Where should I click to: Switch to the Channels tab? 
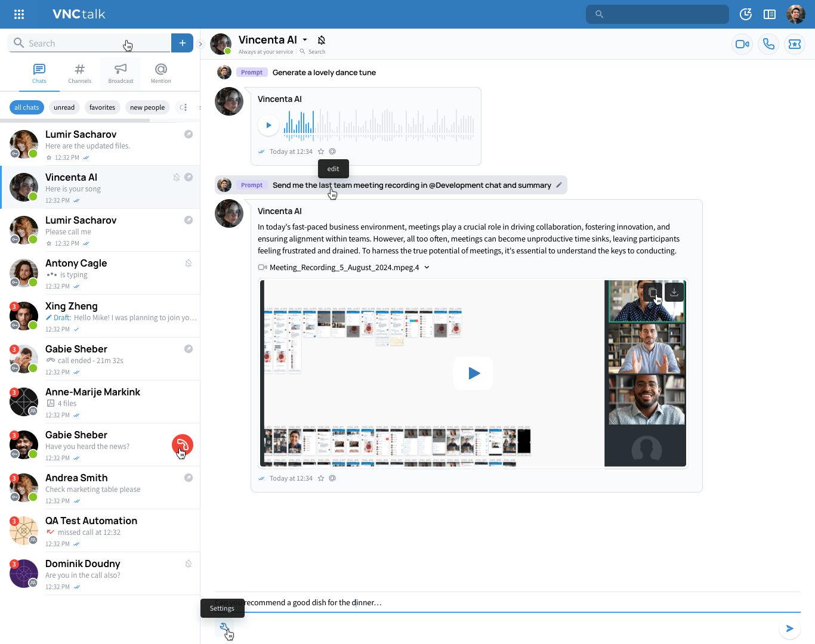coord(80,73)
